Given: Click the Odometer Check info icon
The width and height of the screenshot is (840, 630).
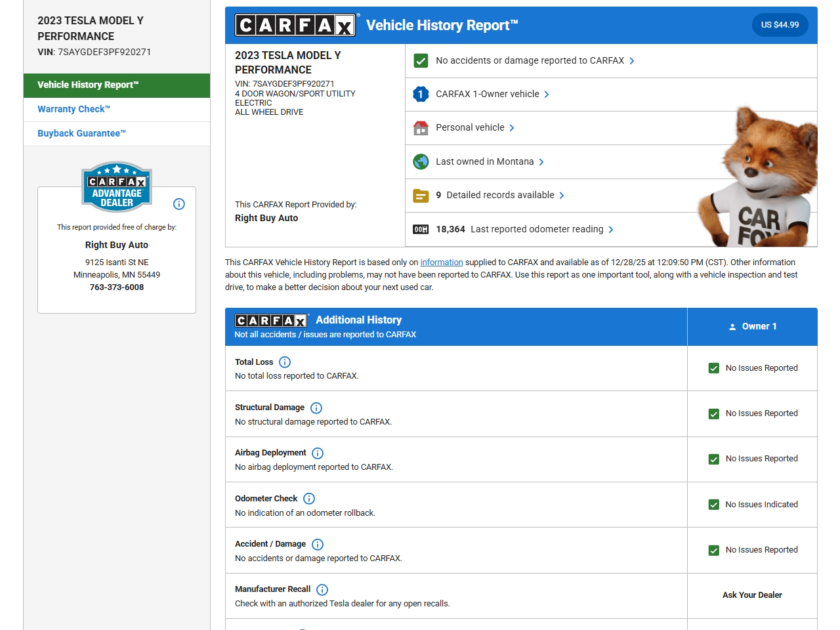Looking at the screenshot, I should pyautogui.click(x=309, y=499).
